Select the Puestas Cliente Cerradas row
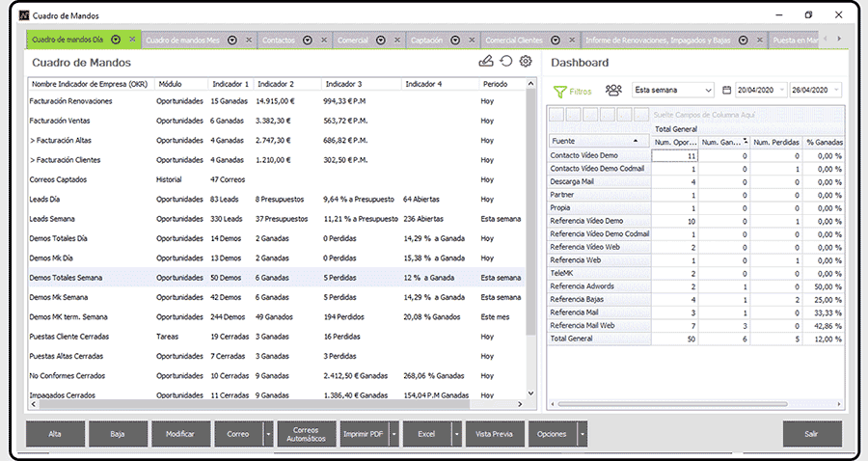Screen dimensions: 868x461 coord(277,337)
